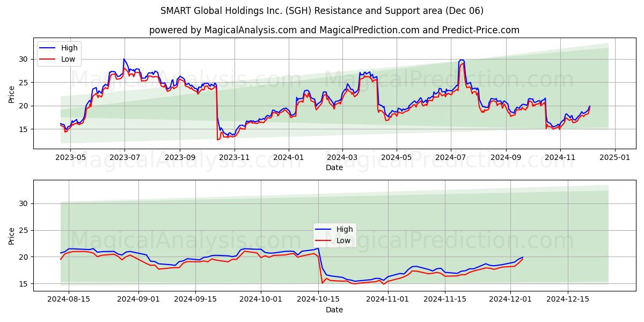
Task: Click the '2023-05' x-axis label
Action: coord(70,157)
